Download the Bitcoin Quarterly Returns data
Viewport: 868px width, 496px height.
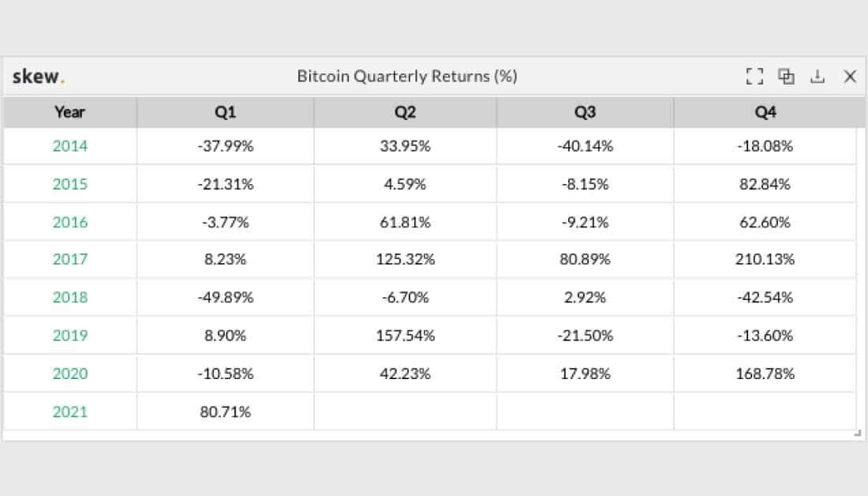point(817,76)
